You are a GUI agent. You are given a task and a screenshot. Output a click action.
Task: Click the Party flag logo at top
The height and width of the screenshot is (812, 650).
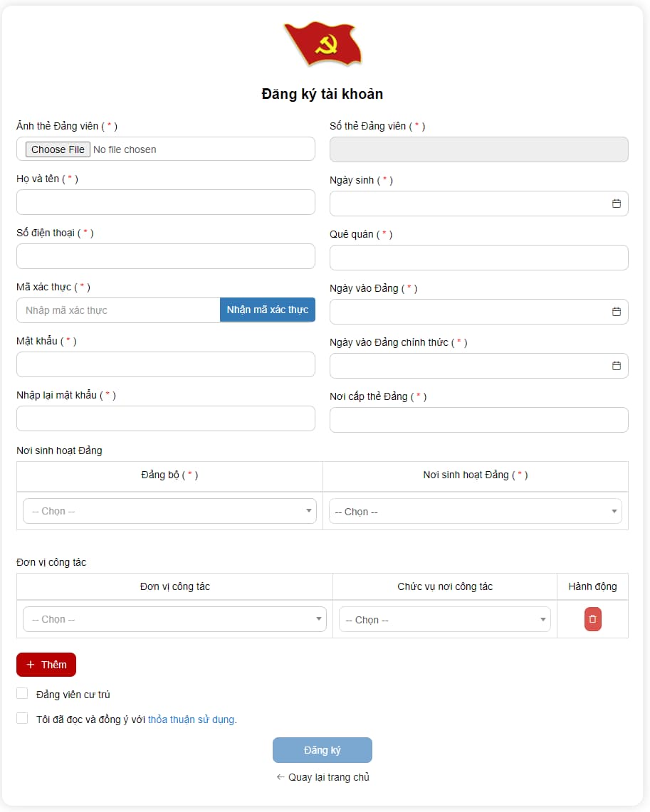pyautogui.click(x=323, y=44)
